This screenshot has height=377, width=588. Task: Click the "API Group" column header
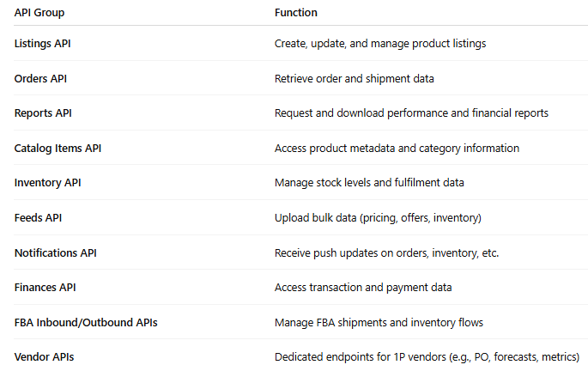point(39,13)
